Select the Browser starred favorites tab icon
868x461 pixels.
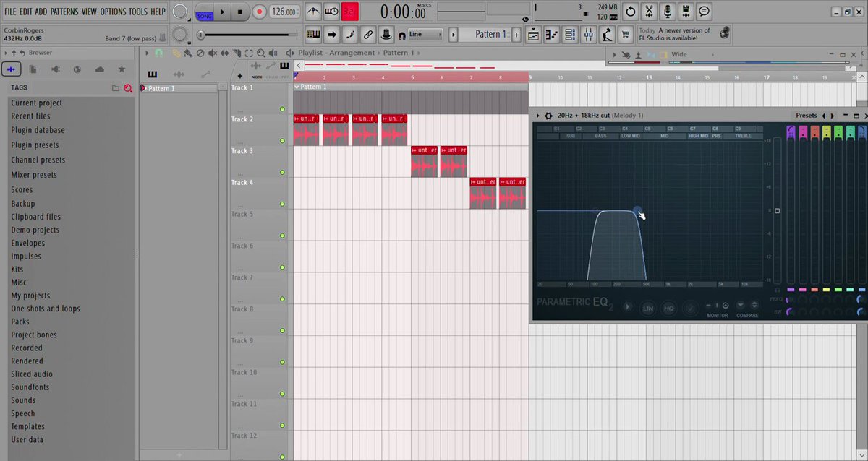click(122, 69)
